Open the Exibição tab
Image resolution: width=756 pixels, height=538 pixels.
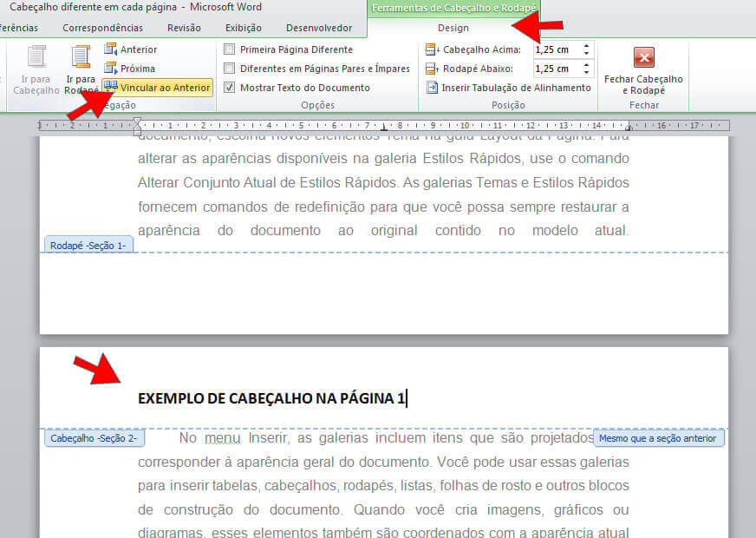pyautogui.click(x=244, y=28)
